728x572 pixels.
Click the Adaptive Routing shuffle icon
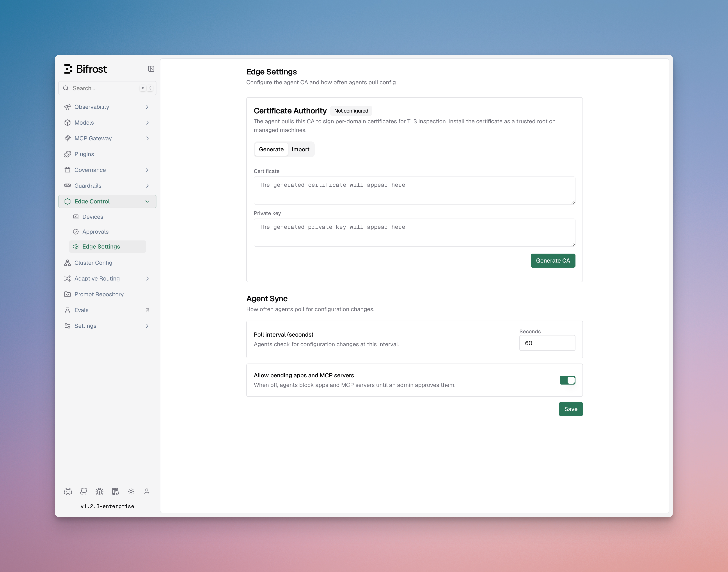click(67, 279)
